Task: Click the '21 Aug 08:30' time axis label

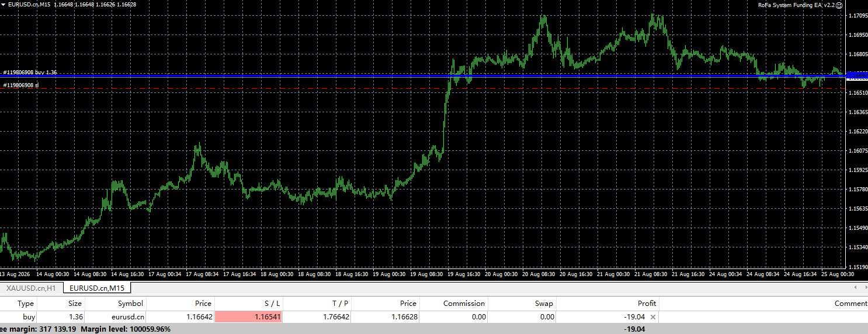Action: point(650,274)
